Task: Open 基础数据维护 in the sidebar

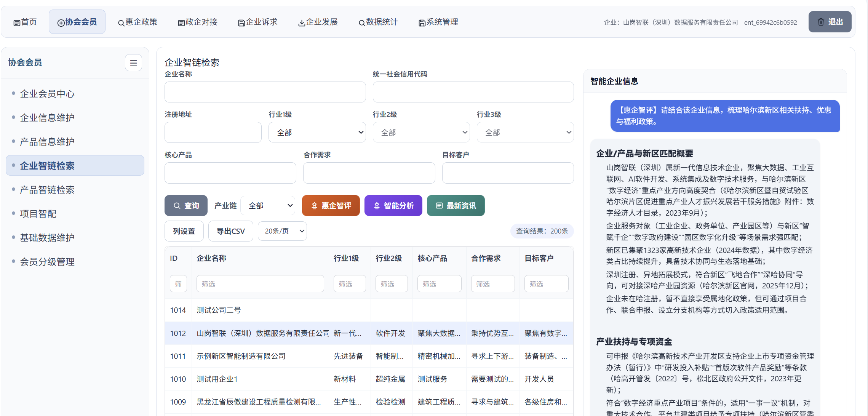Action: click(x=75, y=238)
